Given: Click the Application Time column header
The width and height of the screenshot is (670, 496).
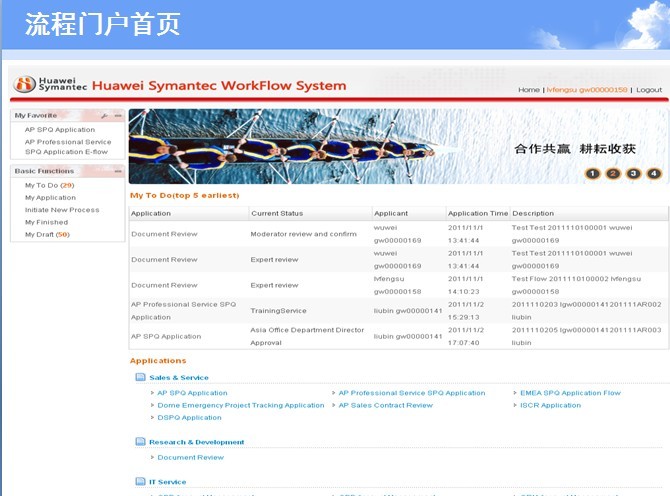Looking at the screenshot, I should click(x=477, y=213).
